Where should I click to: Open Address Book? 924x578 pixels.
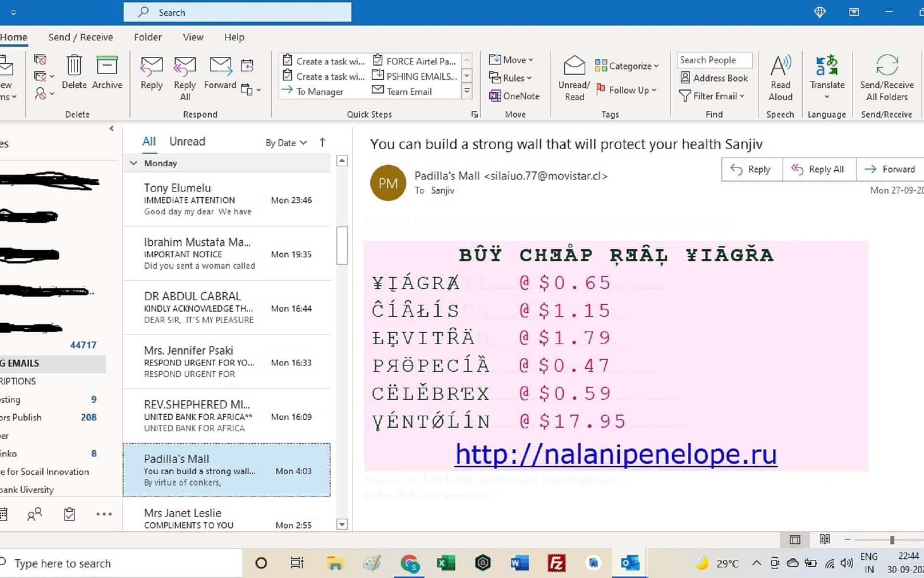point(714,78)
